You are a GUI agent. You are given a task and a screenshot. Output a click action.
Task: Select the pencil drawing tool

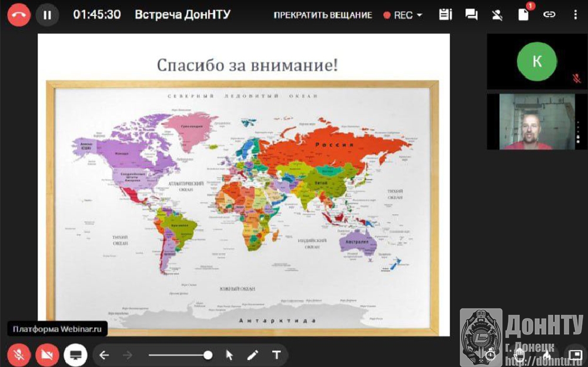click(252, 355)
